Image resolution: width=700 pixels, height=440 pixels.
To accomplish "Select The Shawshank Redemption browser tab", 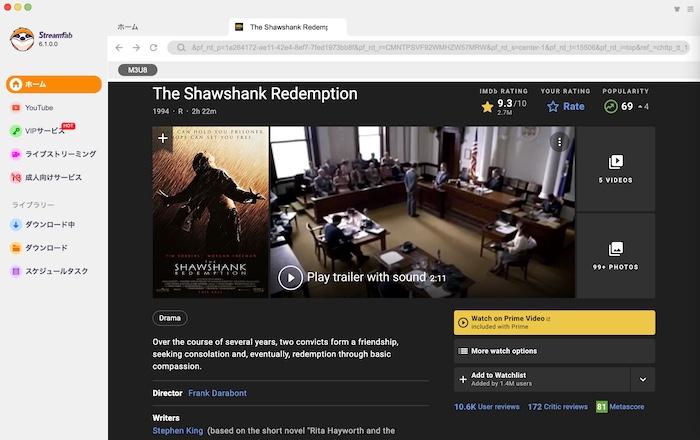I will 288,27.
